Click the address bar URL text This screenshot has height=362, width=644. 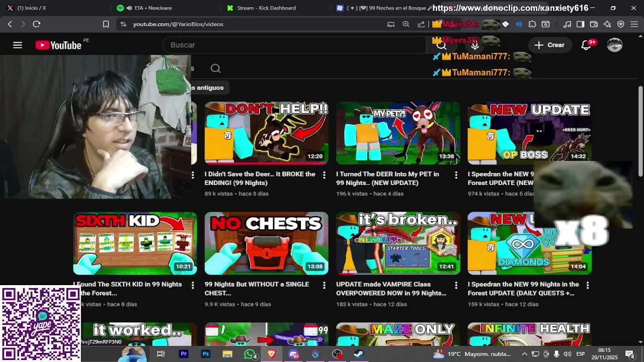coord(178,24)
